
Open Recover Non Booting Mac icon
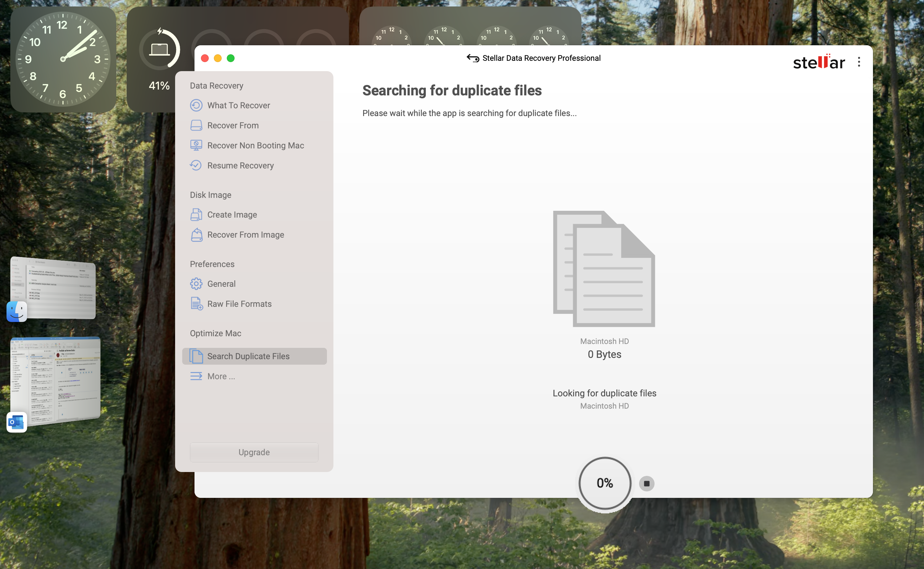196,145
